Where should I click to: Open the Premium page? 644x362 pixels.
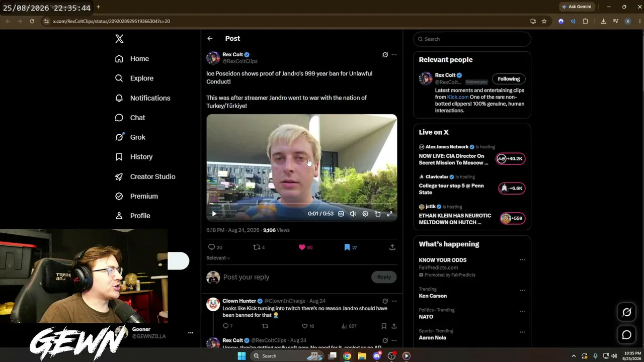click(136, 196)
